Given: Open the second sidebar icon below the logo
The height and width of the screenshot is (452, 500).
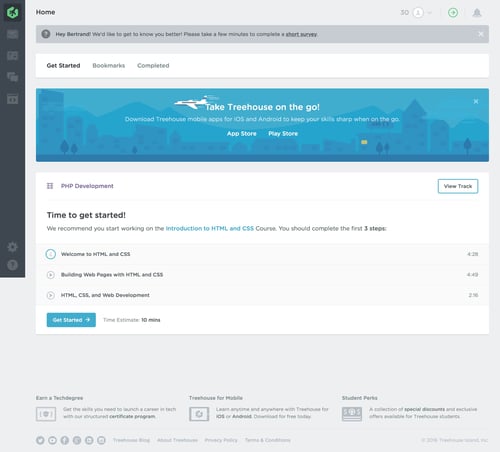Looking at the screenshot, I should click(x=13, y=34).
